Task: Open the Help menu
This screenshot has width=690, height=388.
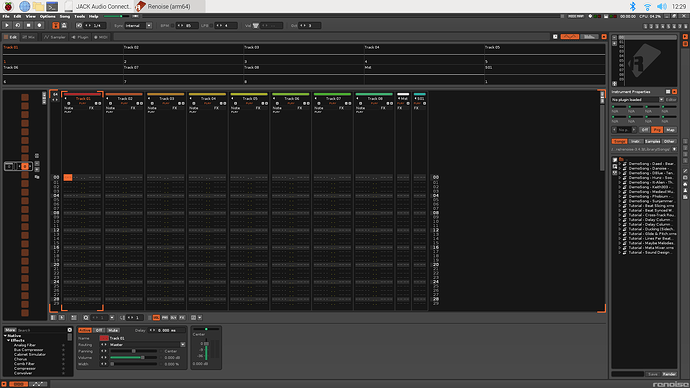Action: click(x=94, y=16)
